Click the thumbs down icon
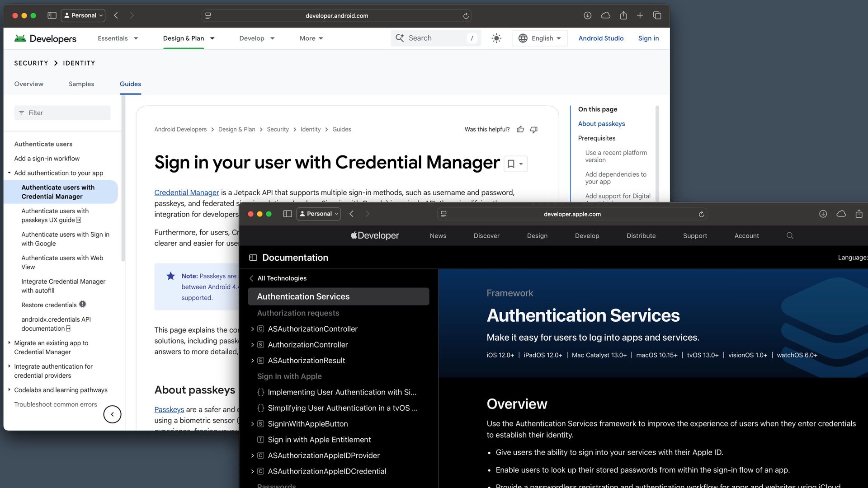 (x=534, y=130)
